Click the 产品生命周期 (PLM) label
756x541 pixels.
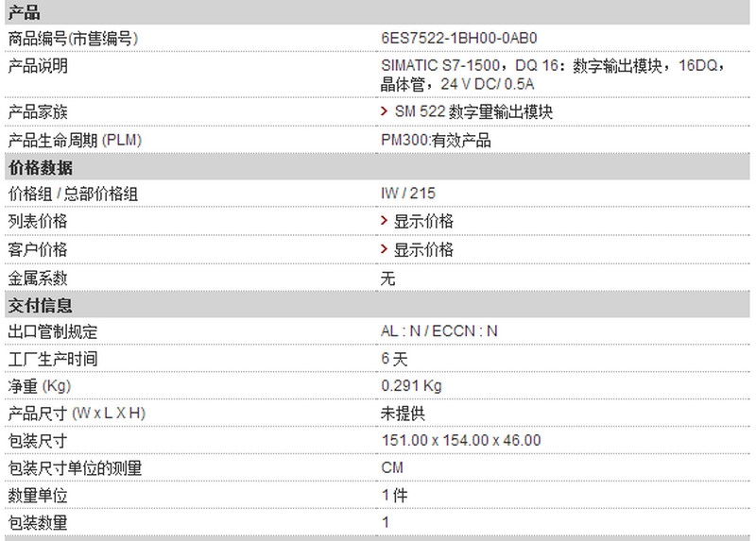[x=75, y=140]
